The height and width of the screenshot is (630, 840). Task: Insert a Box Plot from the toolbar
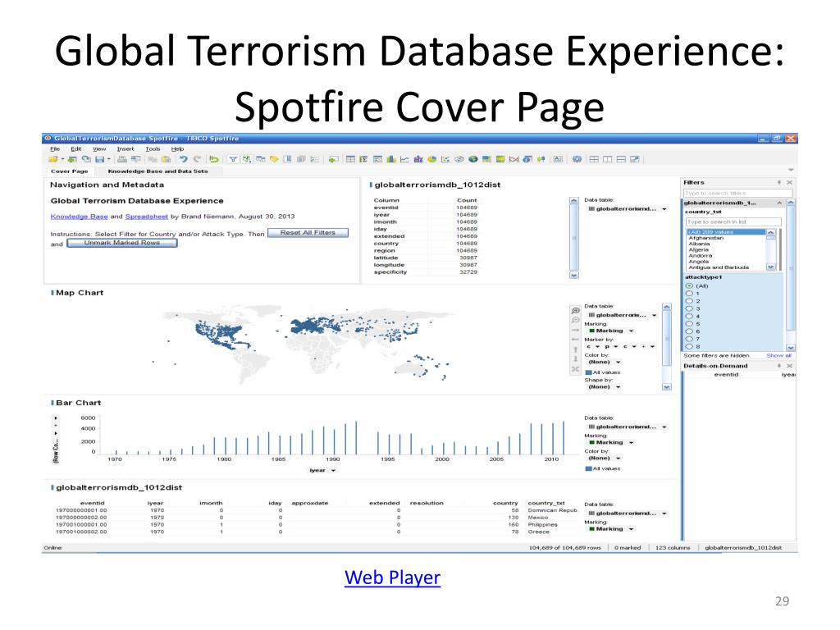pyautogui.click(x=541, y=159)
